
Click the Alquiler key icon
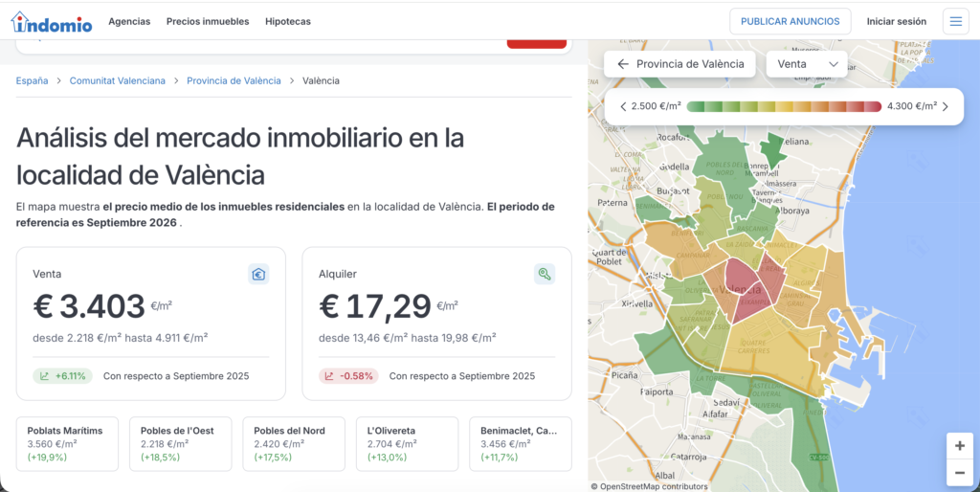(545, 274)
